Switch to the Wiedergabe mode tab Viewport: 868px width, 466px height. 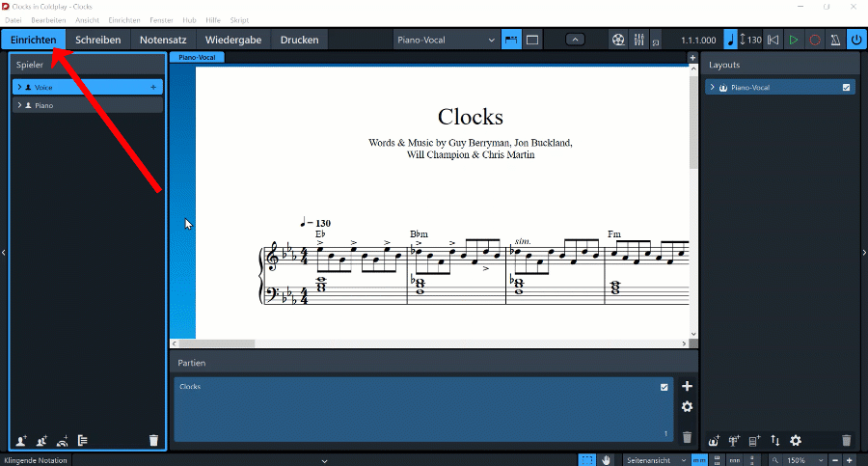click(233, 40)
